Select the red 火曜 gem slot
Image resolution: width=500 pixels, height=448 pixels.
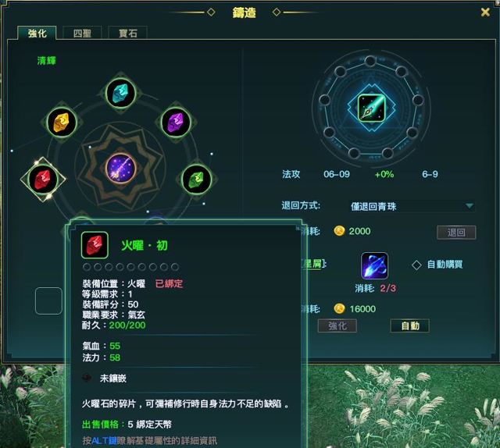click(43, 179)
